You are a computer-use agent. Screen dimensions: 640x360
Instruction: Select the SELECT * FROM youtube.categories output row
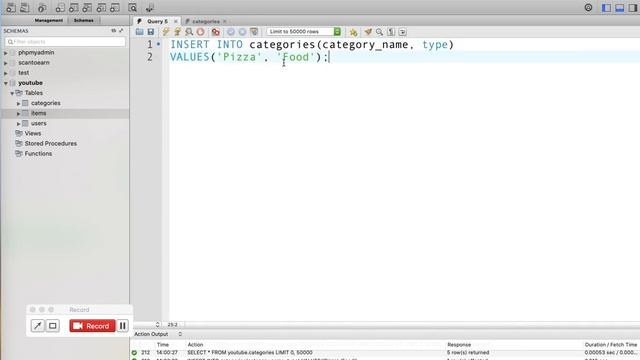click(x=385, y=353)
